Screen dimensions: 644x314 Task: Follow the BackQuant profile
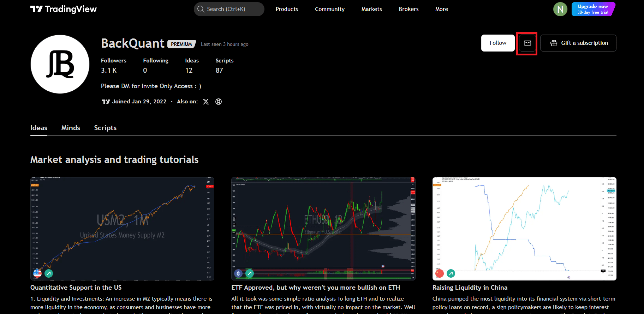(498, 43)
